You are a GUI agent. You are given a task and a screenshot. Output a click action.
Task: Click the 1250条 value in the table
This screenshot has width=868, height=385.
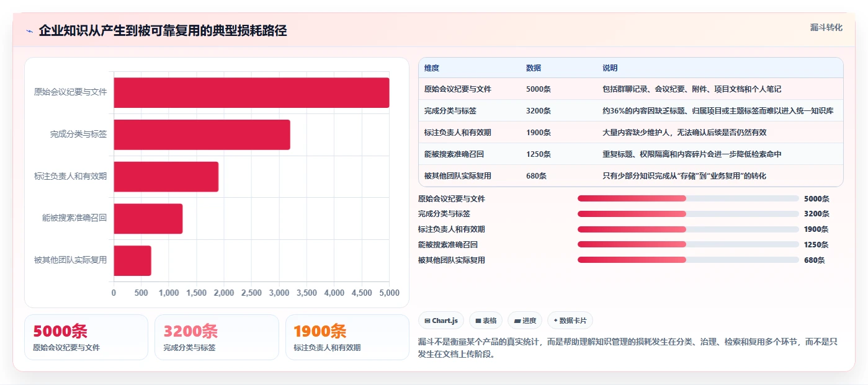click(x=539, y=154)
